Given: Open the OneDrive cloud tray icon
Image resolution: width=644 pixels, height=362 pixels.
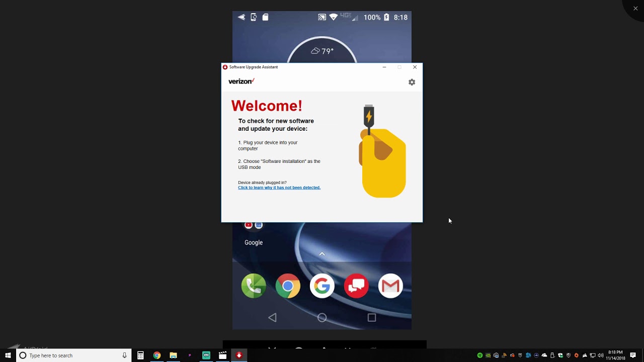Looking at the screenshot, I should (x=544, y=355).
